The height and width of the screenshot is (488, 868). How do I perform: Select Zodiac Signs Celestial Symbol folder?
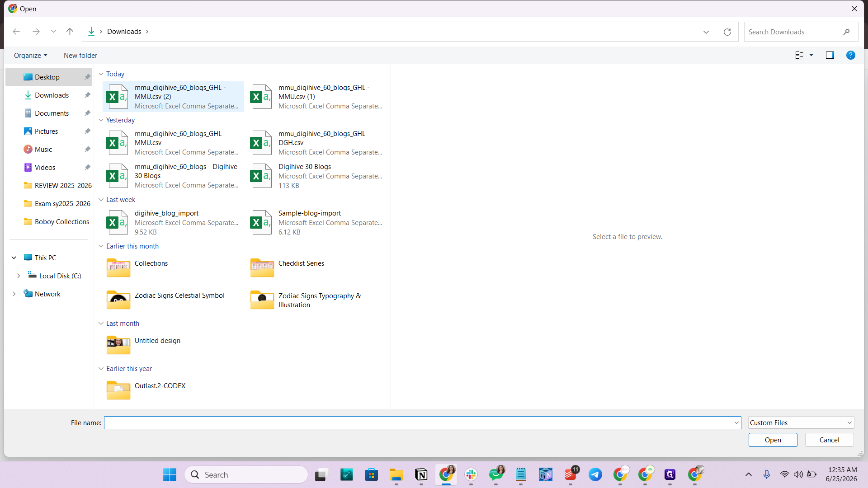pyautogui.click(x=173, y=300)
